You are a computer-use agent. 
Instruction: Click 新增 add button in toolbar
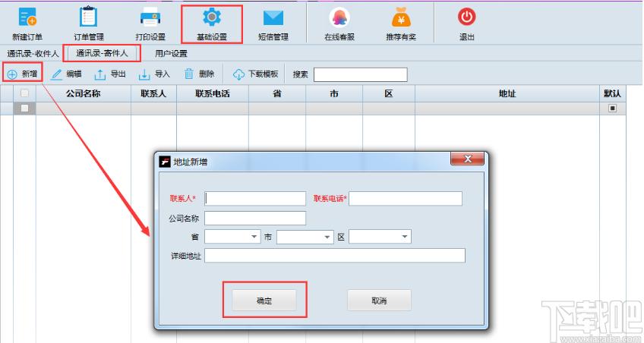coord(23,74)
